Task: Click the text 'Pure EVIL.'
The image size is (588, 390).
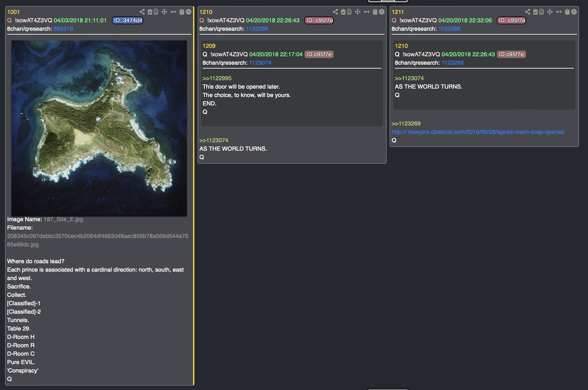Action: (x=21, y=362)
